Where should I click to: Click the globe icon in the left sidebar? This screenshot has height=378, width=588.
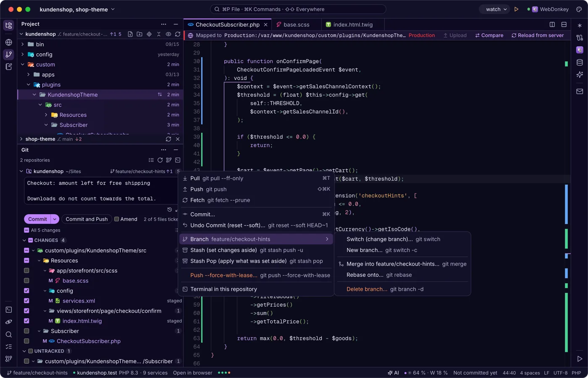click(x=8, y=42)
